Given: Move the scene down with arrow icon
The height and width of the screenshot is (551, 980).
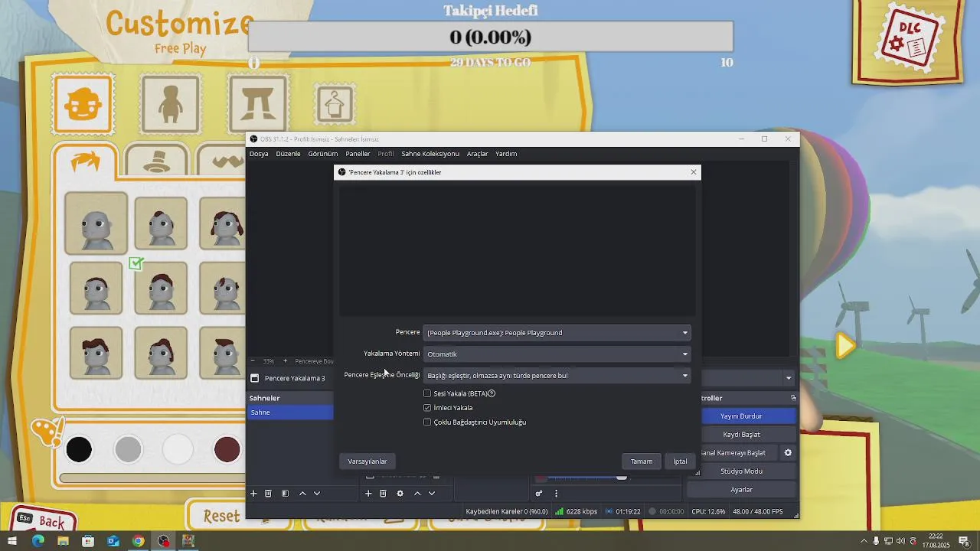Looking at the screenshot, I should 317,494.
